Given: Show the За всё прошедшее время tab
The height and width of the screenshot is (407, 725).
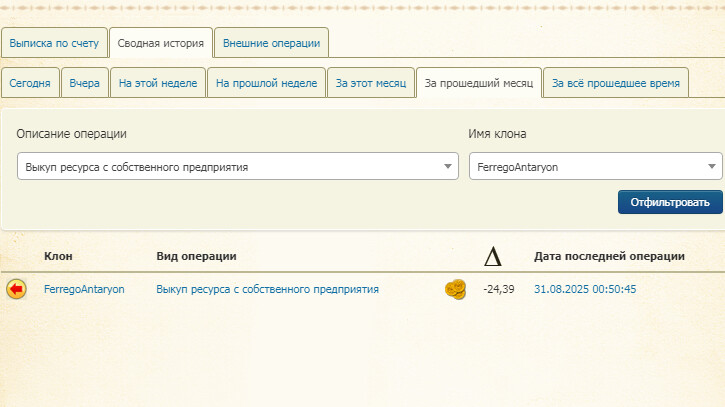Looking at the screenshot, I should click(616, 83).
